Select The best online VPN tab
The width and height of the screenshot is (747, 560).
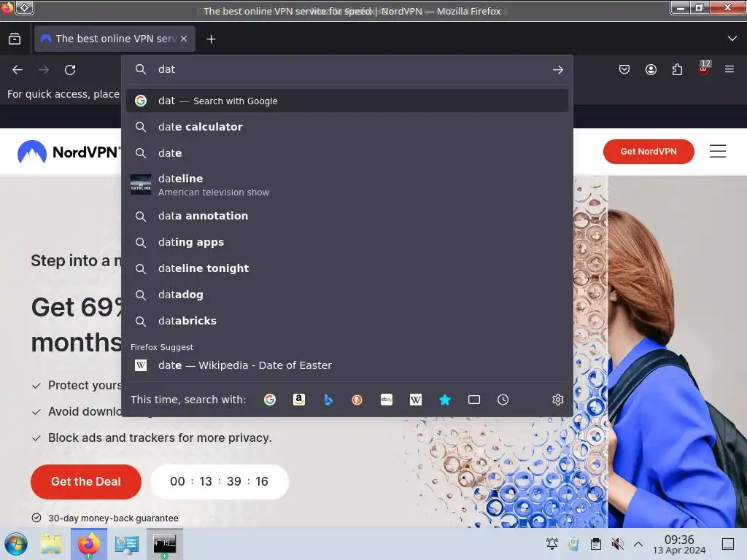coord(115,39)
